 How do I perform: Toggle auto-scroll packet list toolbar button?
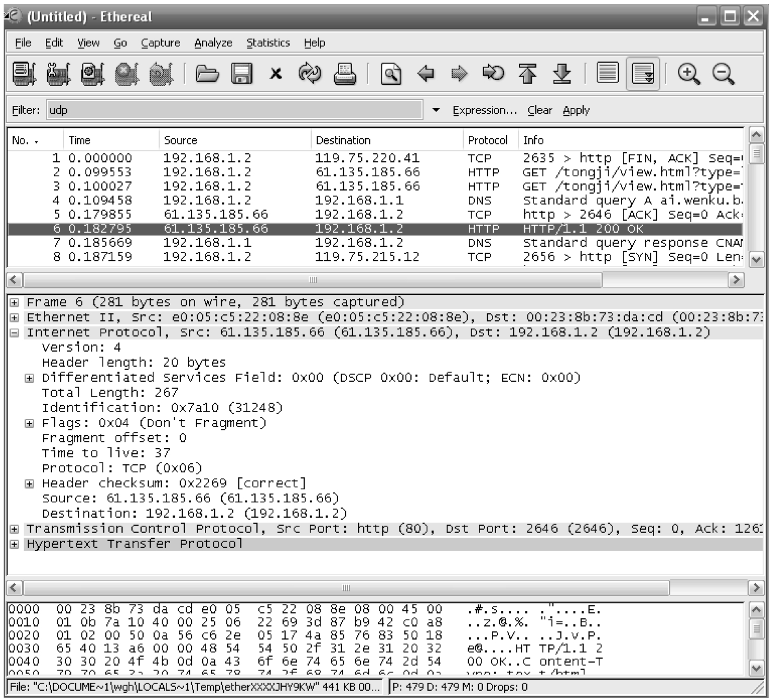[643, 74]
